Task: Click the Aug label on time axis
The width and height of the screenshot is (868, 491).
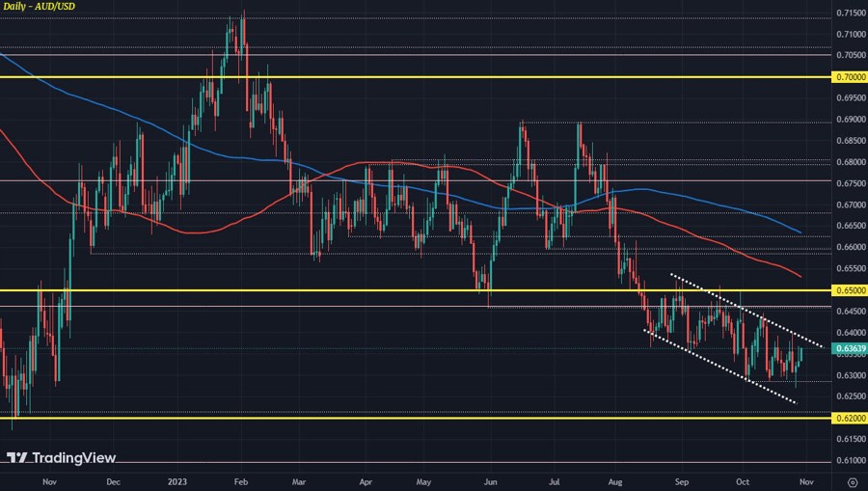Action: click(615, 482)
